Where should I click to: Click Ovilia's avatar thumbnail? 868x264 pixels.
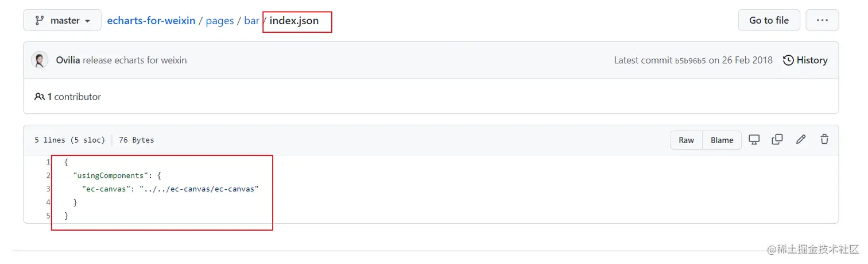pyautogui.click(x=40, y=60)
